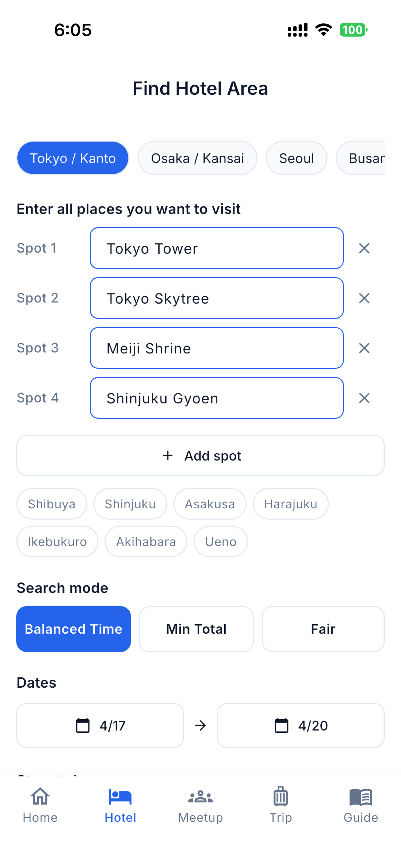Screen dimensions: 401x868
Task: Delete the Meiji Shrine spot entry
Action: click(364, 348)
